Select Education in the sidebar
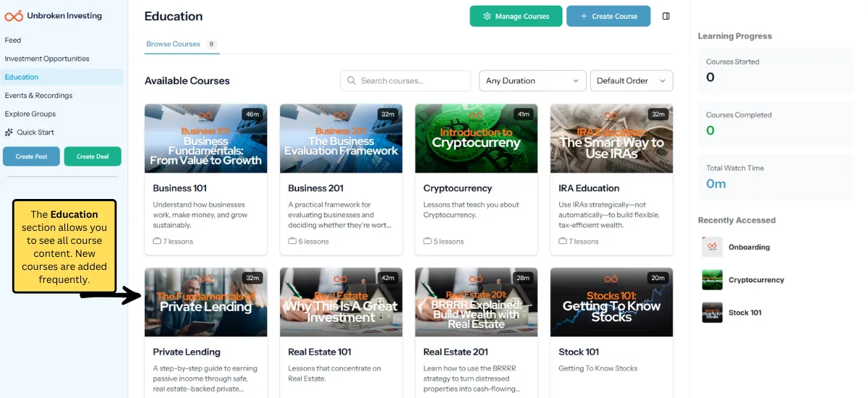The width and height of the screenshot is (868, 398). (x=62, y=77)
